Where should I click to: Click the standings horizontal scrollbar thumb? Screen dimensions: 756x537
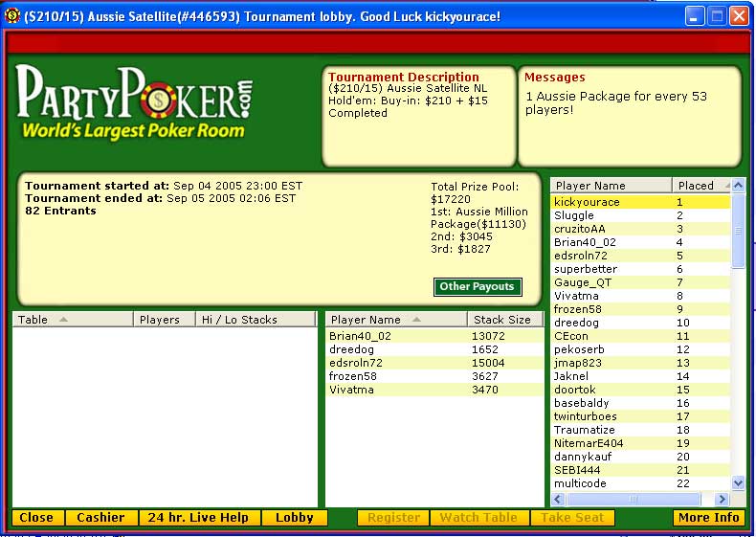(633, 499)
